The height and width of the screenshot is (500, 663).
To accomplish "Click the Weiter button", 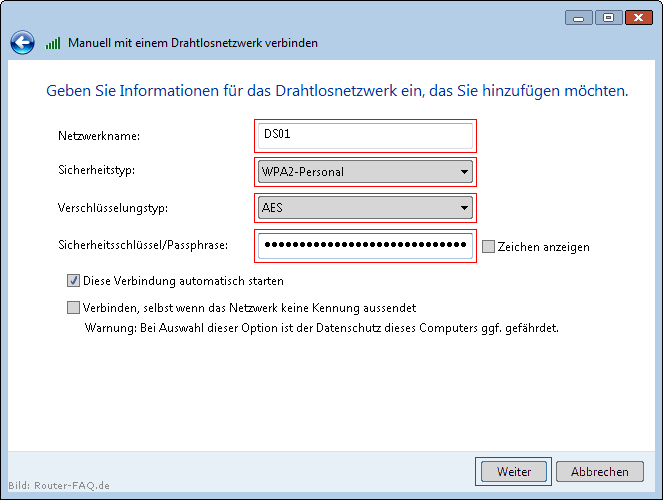I will 514,471.
